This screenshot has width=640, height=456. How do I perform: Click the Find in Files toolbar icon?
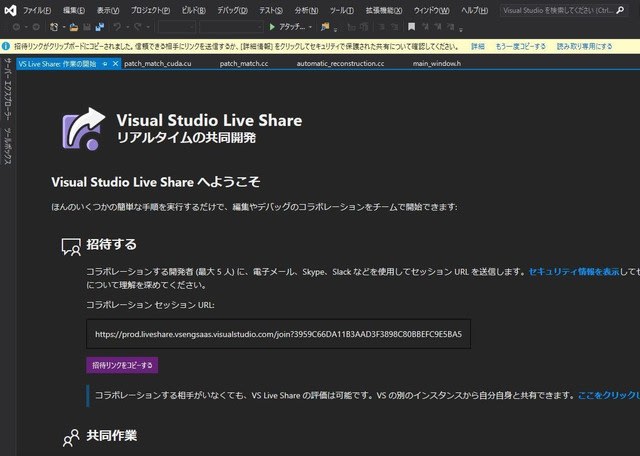[325, 27]
